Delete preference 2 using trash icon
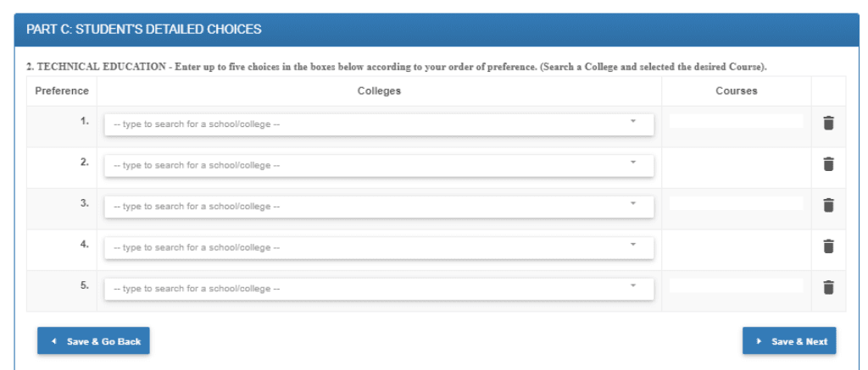This screenshot has width=868, height=370. [828, 163]
